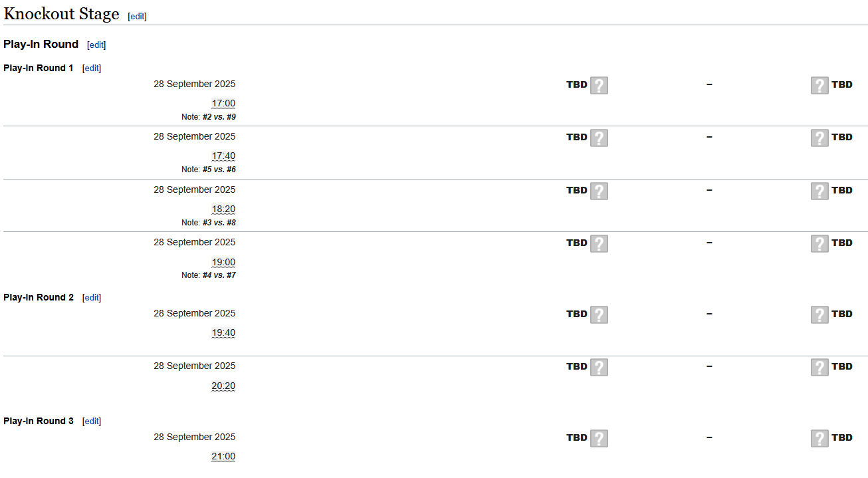Click left team placeholder icon for 18:20 match
The width and height of the screenshot is (868, 478).
click(x=599, y=191)
